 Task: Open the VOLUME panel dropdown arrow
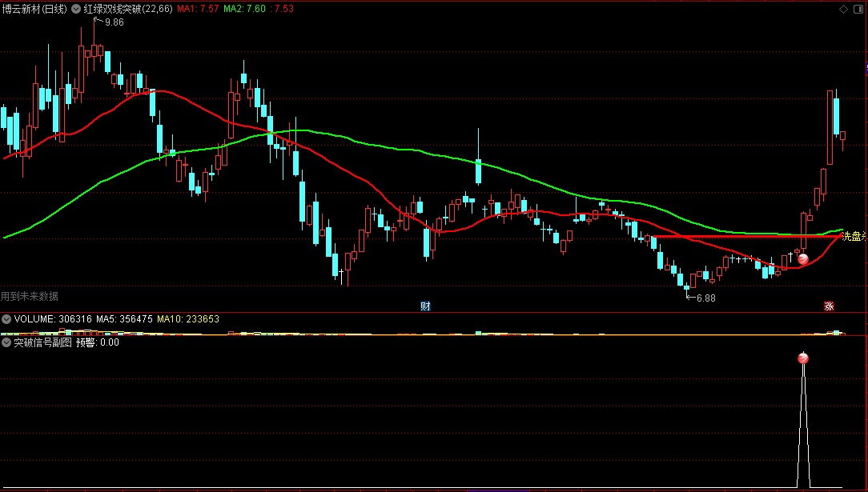coord(6,319)
